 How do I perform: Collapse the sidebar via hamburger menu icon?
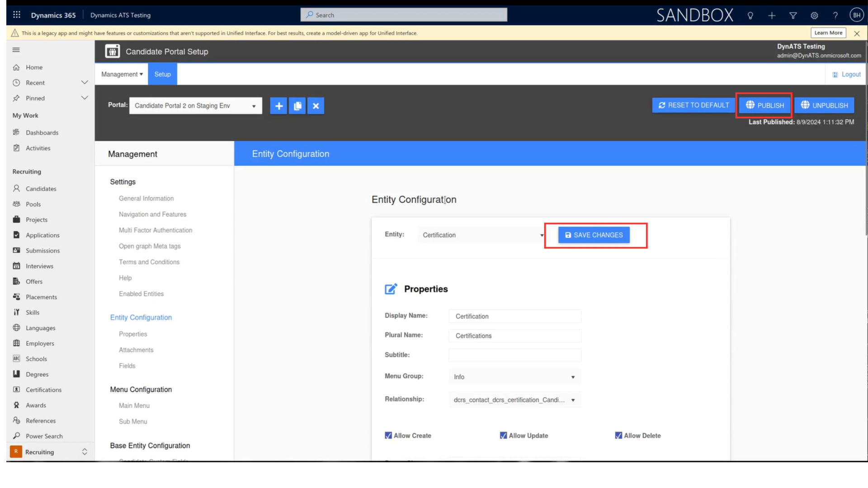coord(16,50)
